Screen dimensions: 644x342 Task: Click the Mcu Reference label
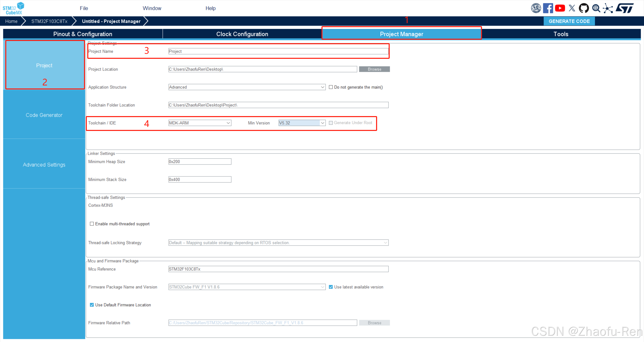tap(102, 269)
